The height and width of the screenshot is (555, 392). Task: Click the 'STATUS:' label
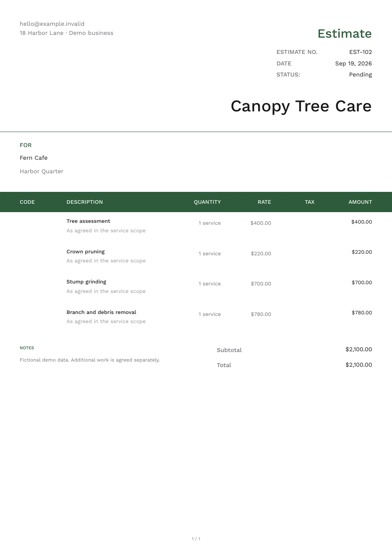[x=288, y=75]
